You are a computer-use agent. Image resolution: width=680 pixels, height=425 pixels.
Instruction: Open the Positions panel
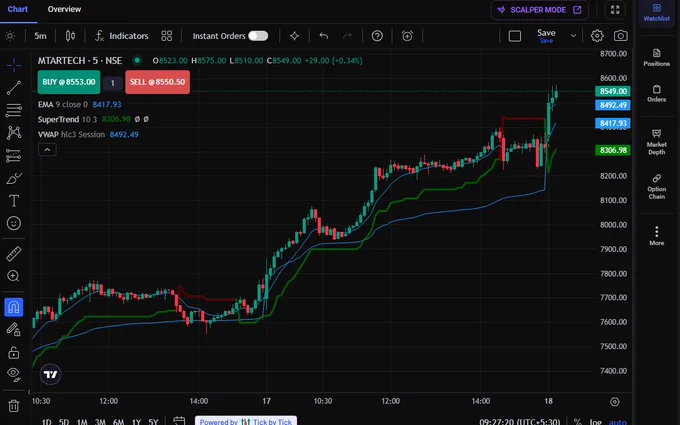click(657, 58)
